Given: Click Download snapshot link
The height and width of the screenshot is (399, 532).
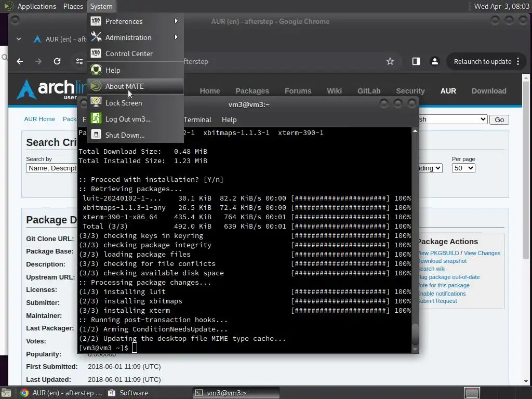Looking at the screenshot, I should coord(443,261).
